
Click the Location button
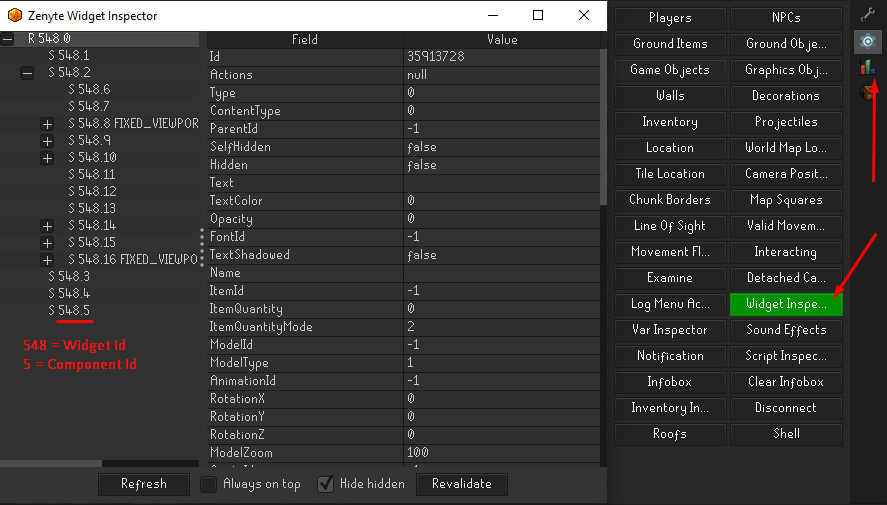click(x=670, y=148)
